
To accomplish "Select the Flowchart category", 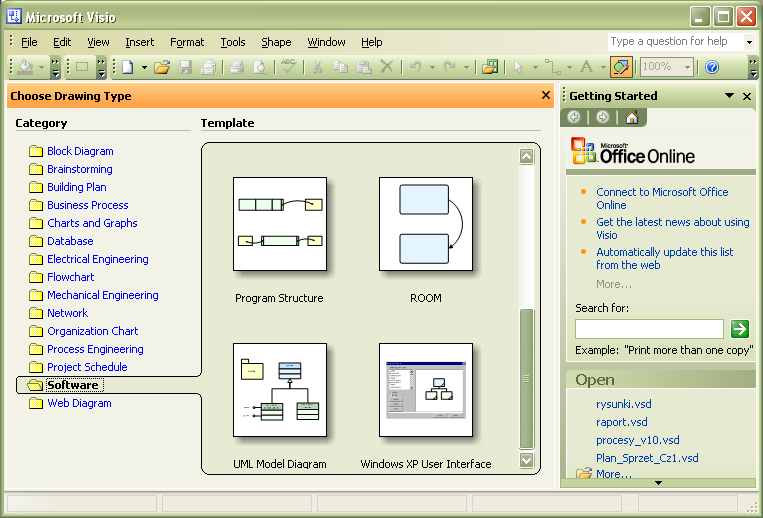I will (x=71, y=277).
